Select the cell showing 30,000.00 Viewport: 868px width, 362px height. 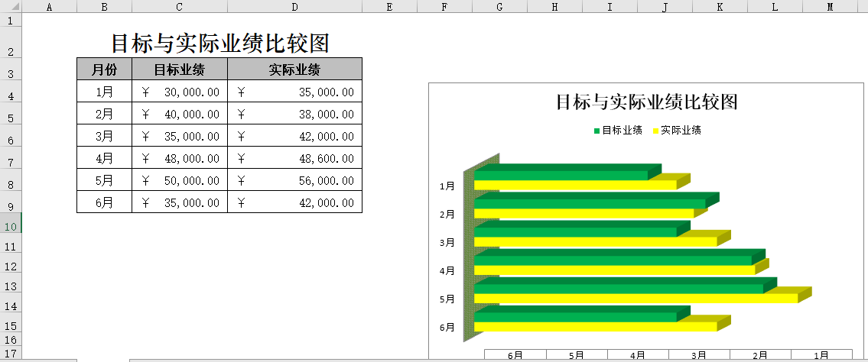[x=180, y=92]
